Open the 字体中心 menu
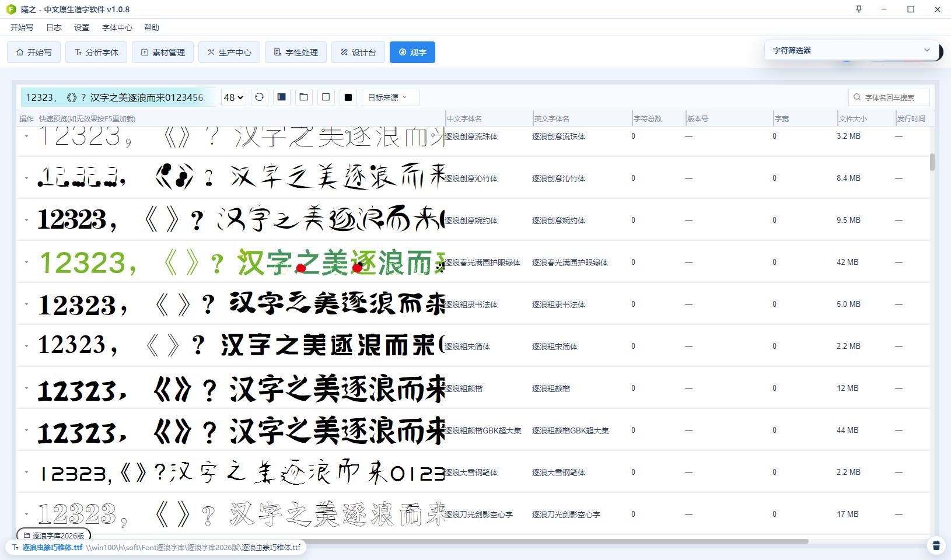The width and height of the screenshot is (951, 560). click(x=117, y=27)
